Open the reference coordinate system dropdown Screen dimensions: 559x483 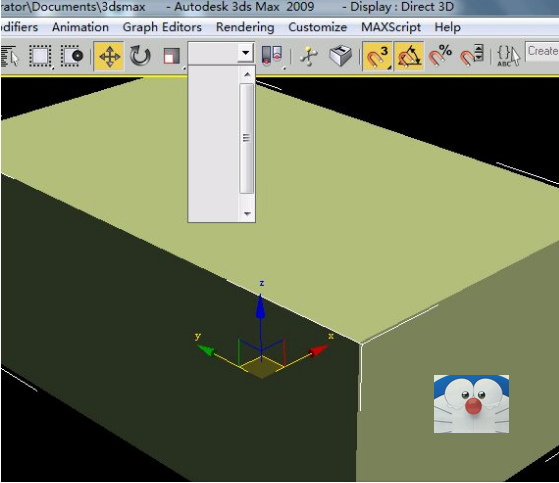tap(221, 53)
